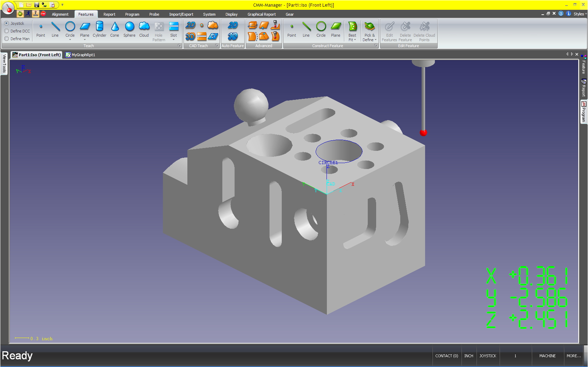Open the Alignment ribbon tab
Viewport: 588px width, 367px height.
tap(60, 14)
